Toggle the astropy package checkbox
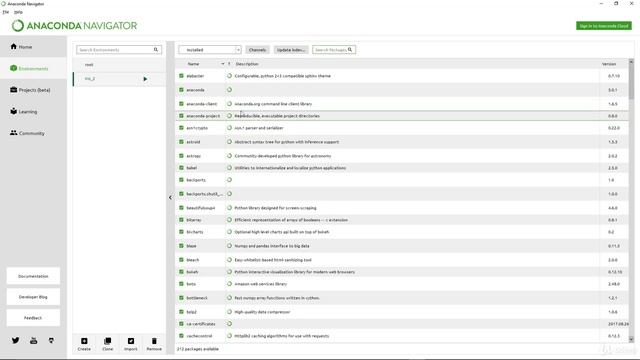The height and width of the screenshot is (360, 640). [181, 156]
